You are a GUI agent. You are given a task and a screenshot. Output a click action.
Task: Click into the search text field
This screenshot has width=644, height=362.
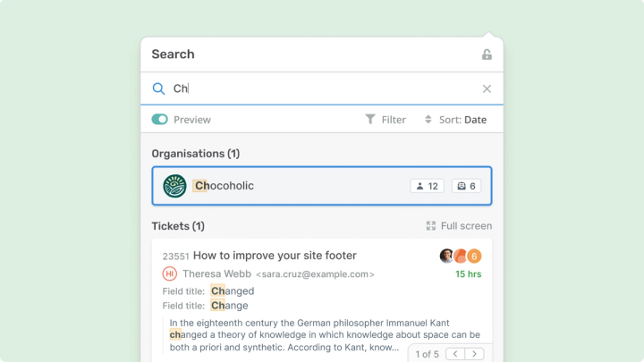[322, 88]
